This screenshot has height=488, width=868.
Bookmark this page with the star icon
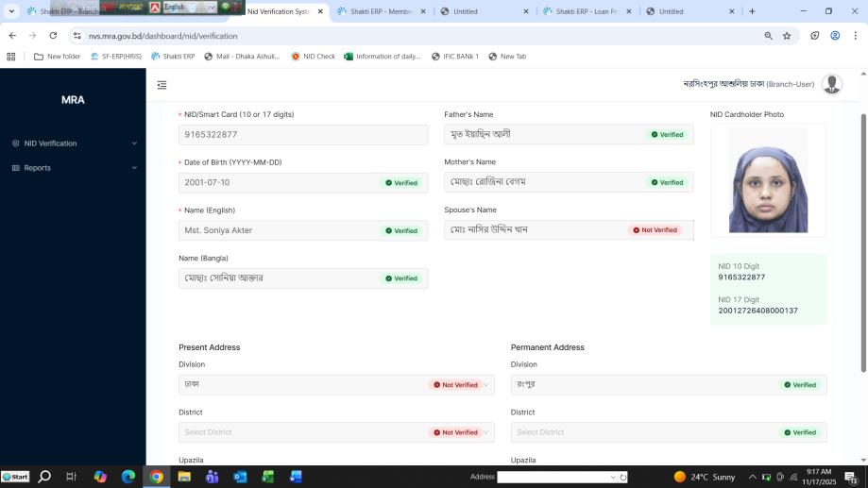(x=787, y=36)
